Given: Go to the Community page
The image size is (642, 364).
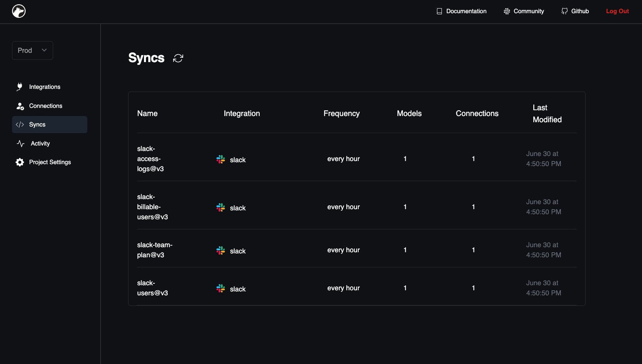Looking at the screenshot, I should [x=528, y=11].
